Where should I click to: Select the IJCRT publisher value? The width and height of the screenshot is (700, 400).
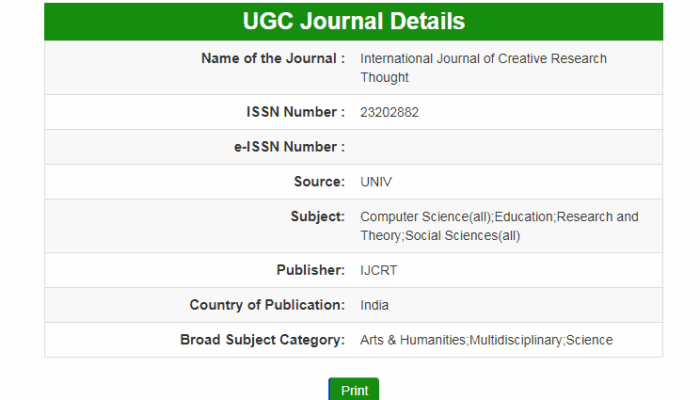pos(377,271)
